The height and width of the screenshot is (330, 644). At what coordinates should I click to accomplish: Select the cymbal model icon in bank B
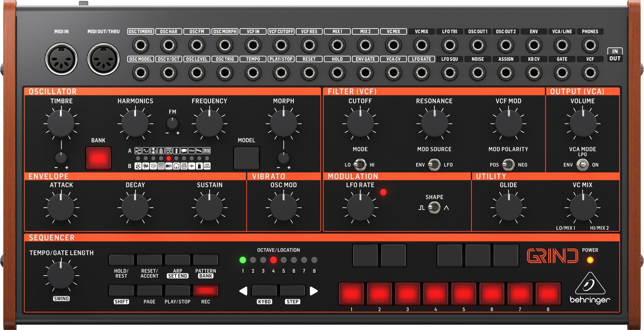point(192,166)
